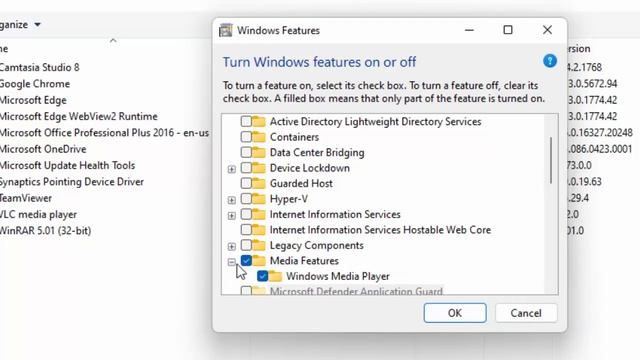Click the Windows Features title bar icon

click(226, 30)
